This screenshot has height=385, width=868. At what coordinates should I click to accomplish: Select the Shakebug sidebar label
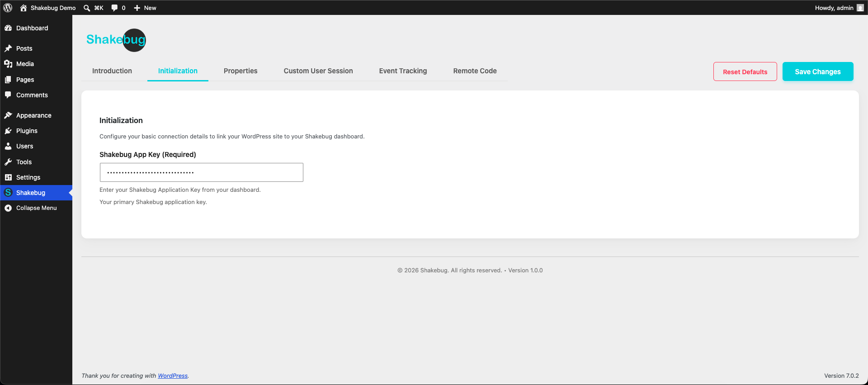31,193
